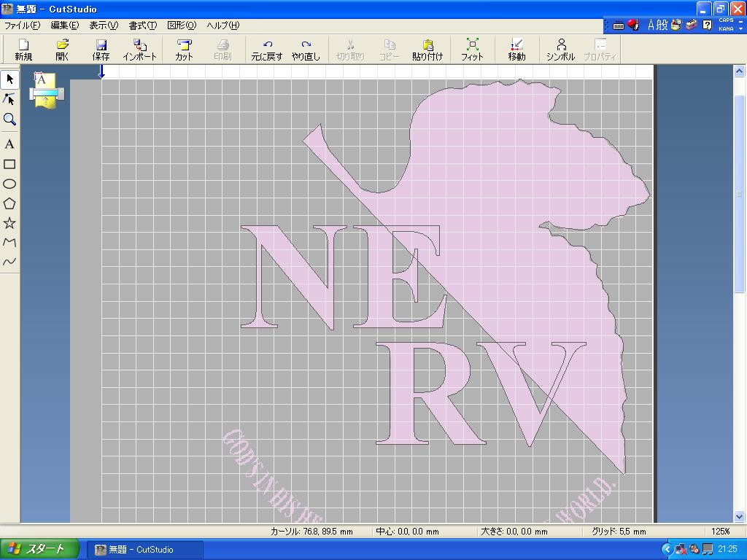Click the グリッド 5.5 mm status text
Image resolution: width=747 pixels, height=560 pixels.
619,532
